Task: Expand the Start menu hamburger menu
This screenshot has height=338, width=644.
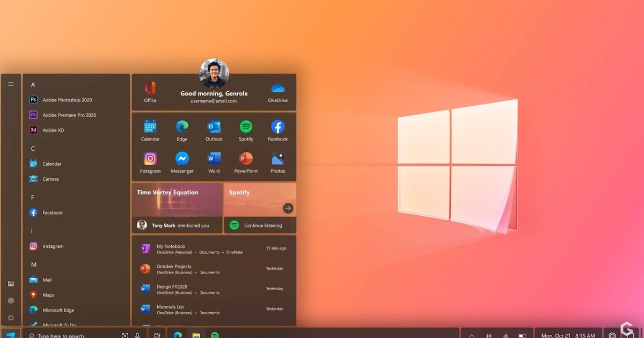Action: pos(11,84)
